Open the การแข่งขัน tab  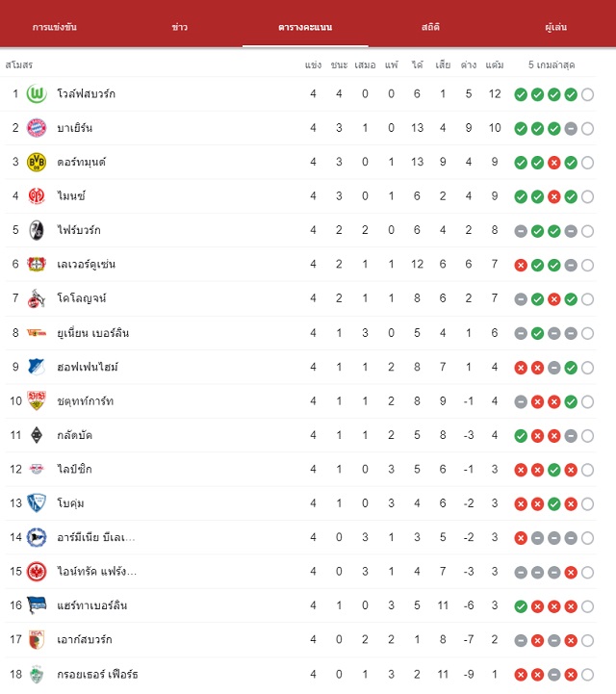(x=55, y=27)
